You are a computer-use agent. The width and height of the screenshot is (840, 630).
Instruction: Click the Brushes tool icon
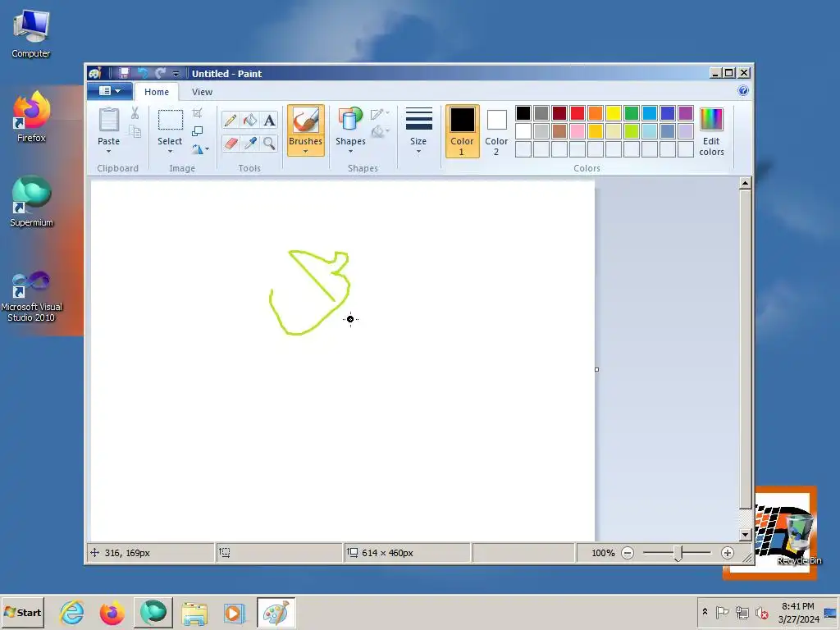click(305, 120)
